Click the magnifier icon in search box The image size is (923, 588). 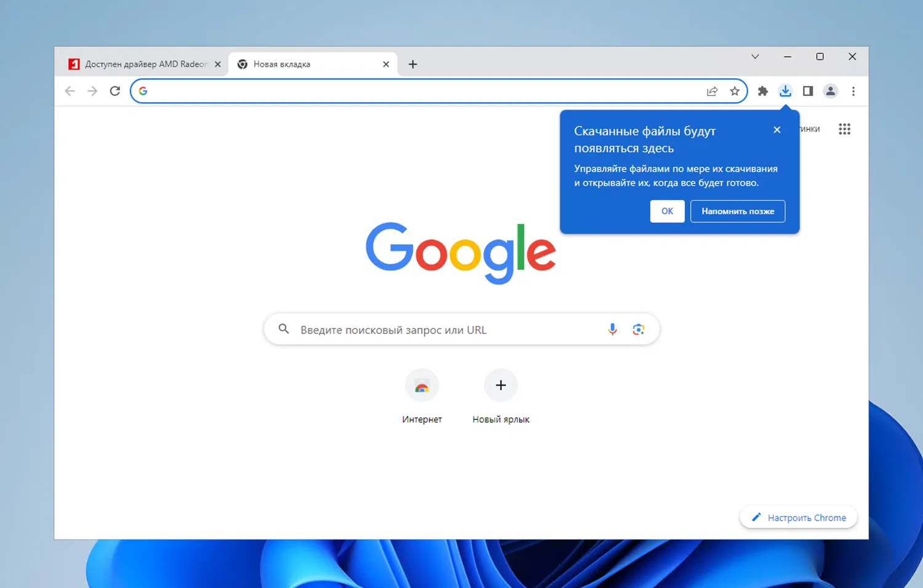click(284, 329)
